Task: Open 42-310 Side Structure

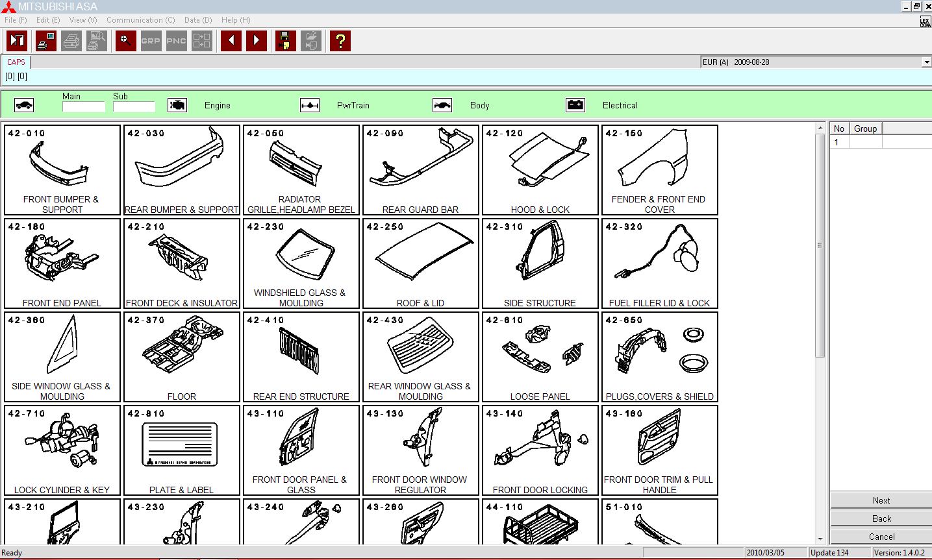Action: click(x=540, y=263)
